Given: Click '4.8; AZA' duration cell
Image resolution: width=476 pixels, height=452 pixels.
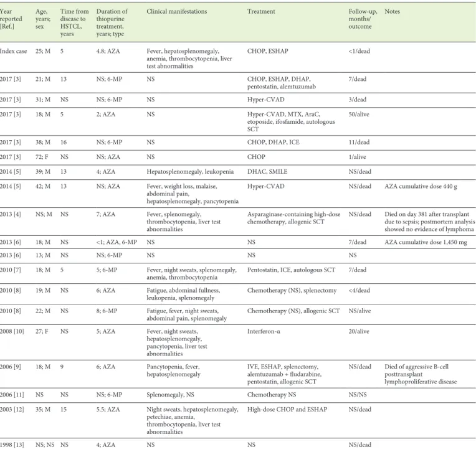Looking at the screenshot, I should (x=108, y=51).
